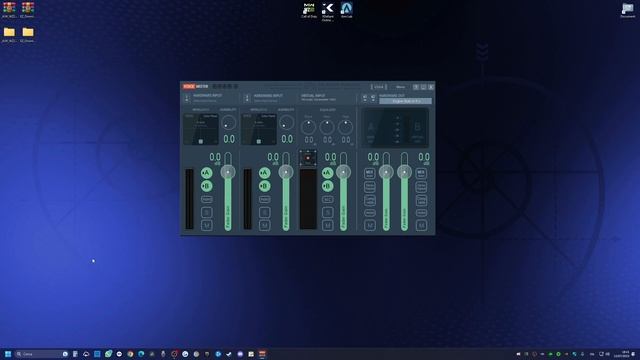Select the second yellow folder on desktop

click(x=27, y=35)
